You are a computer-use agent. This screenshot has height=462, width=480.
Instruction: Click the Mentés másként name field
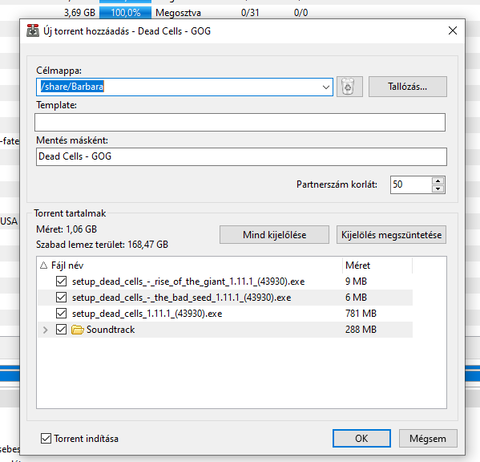click(241, 157)
